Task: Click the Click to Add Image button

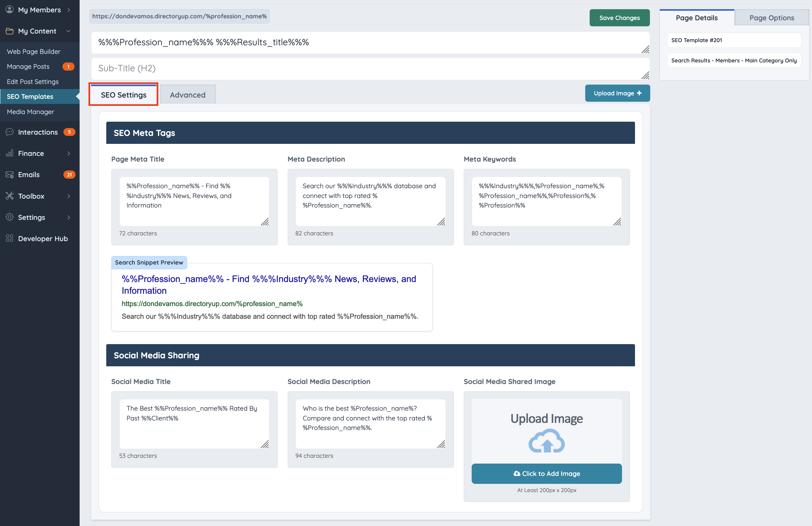Action: pyautogui.click(x=547, y=473)
